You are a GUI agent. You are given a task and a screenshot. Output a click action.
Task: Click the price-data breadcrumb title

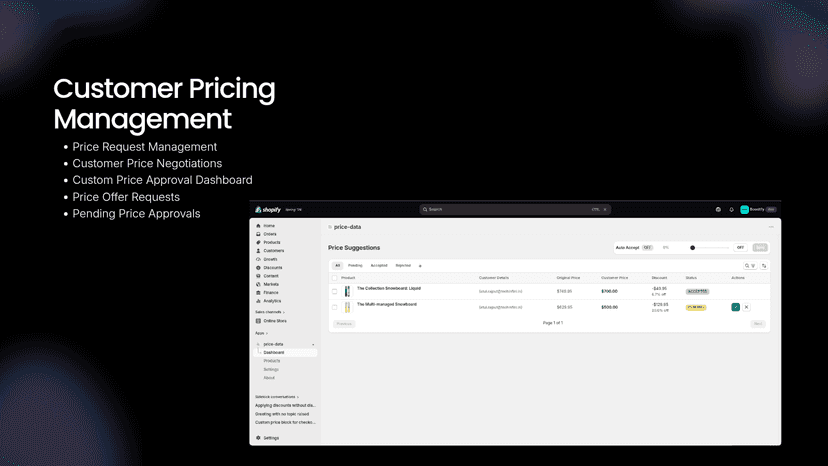pos(347,227)
